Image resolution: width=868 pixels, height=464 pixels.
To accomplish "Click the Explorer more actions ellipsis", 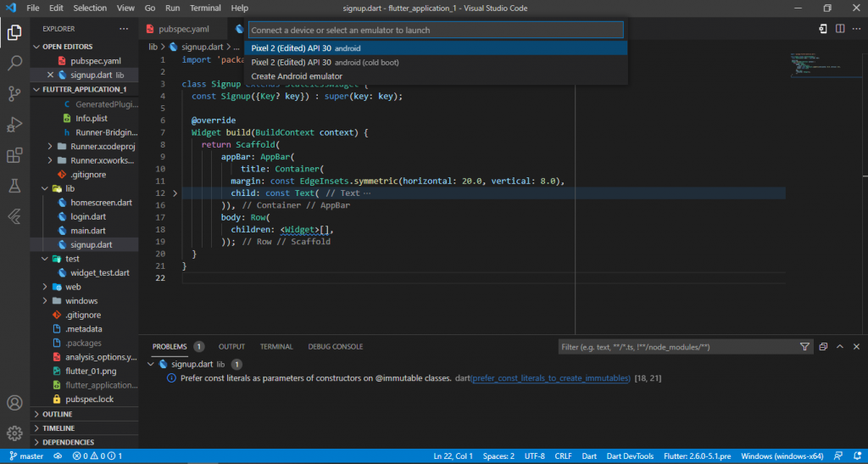I will (x=124, y=29).
